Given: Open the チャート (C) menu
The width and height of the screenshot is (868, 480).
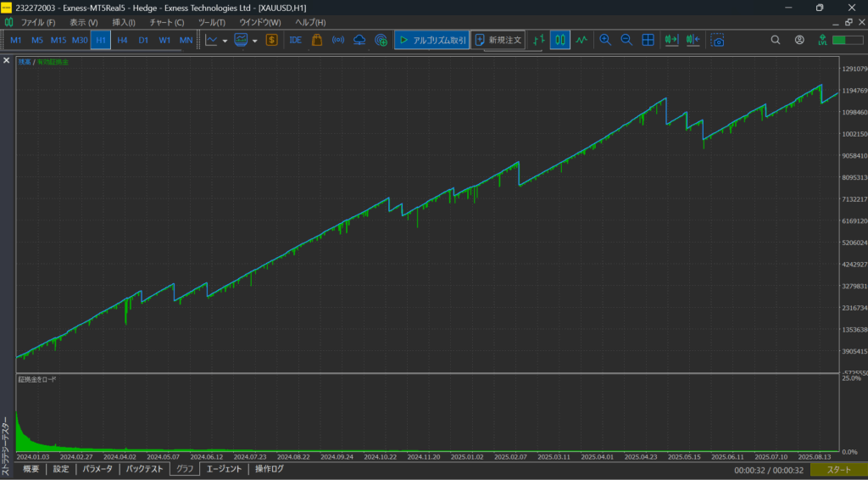Looking at the screenshot, I should (166, 22).
